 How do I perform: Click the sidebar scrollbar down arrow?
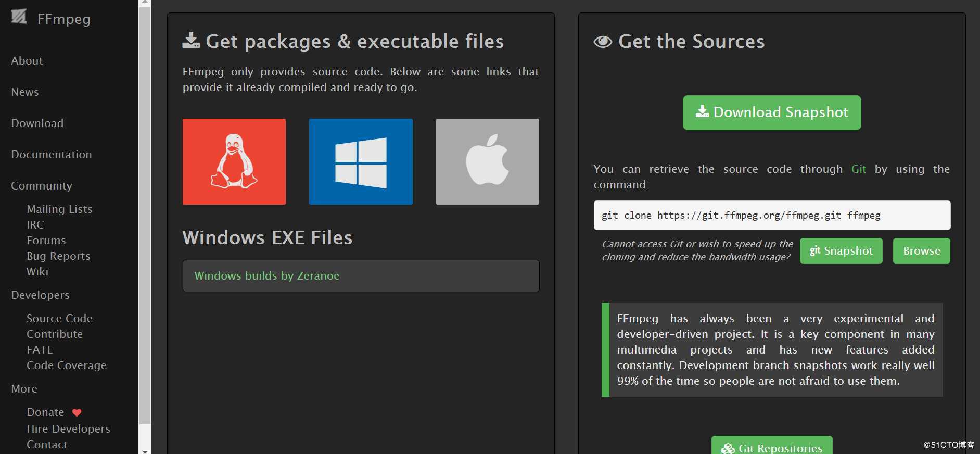coord(145,451)
